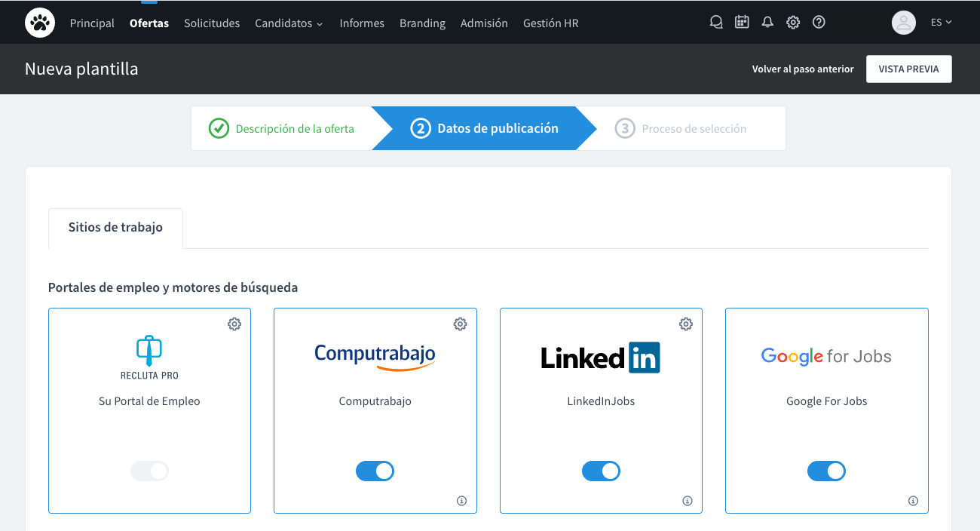Disable publishing to Computrabajo
The width and height of the screenshot is (980, 531).
click(375, 471)
